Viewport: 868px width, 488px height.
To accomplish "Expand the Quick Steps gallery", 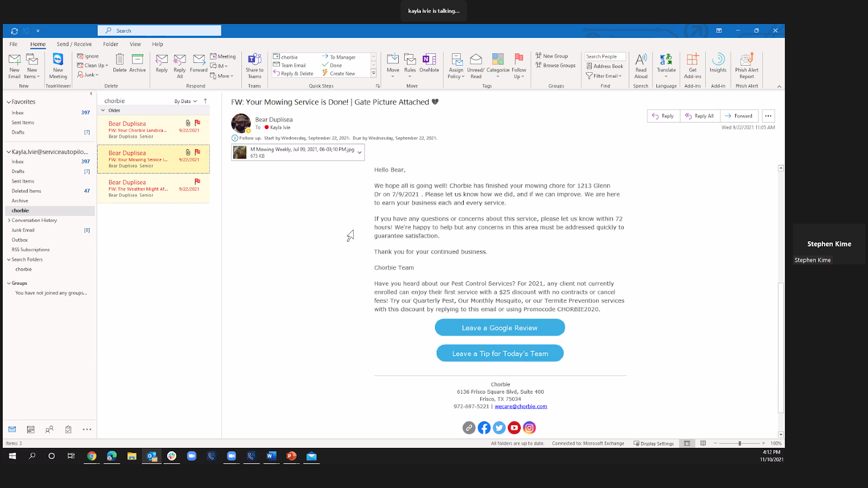I will coord(373,74).
